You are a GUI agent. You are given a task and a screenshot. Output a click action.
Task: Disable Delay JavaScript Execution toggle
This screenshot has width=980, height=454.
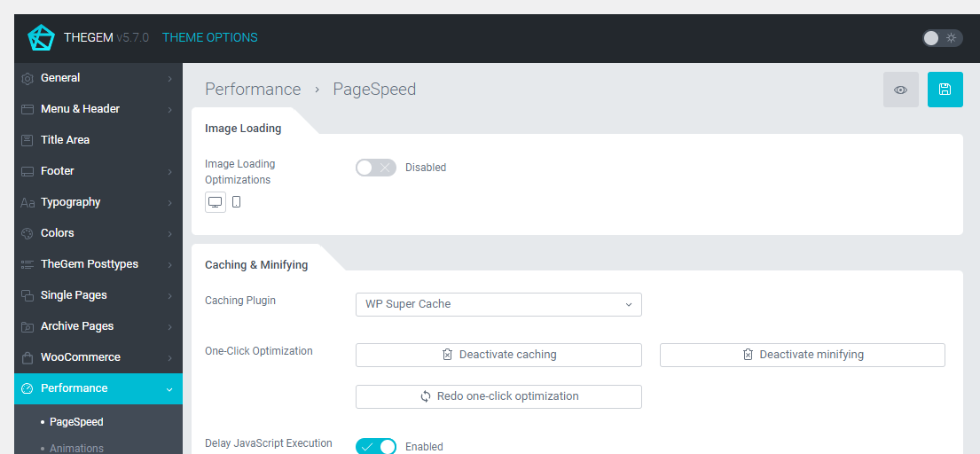(x=375, y=446)
